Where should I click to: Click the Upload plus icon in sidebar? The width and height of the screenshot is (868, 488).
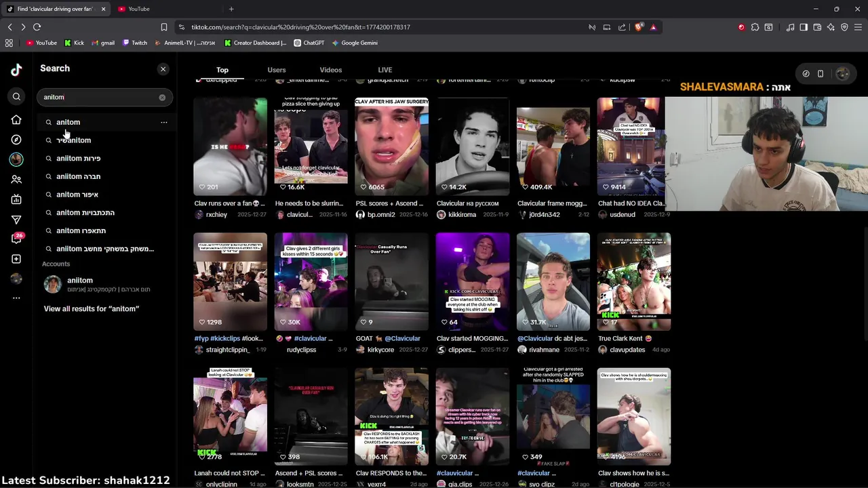pyautogui.click(x=16, y=259)
